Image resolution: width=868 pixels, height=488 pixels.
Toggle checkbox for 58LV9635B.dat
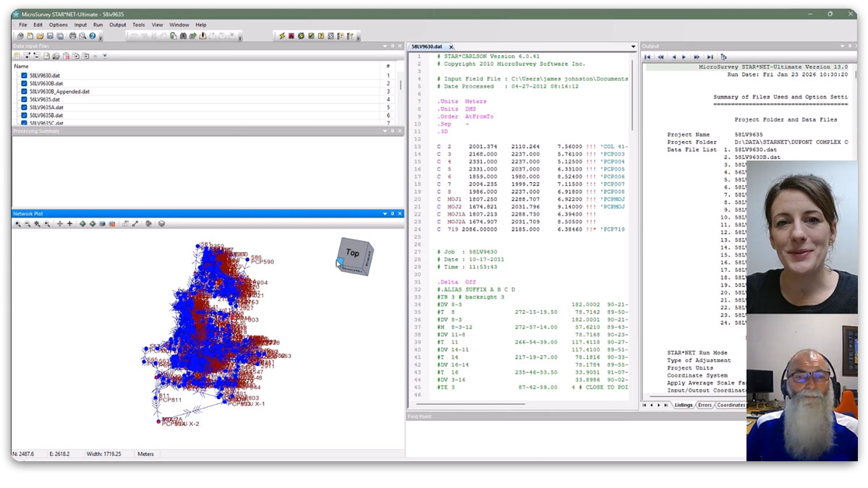[24, 115]
